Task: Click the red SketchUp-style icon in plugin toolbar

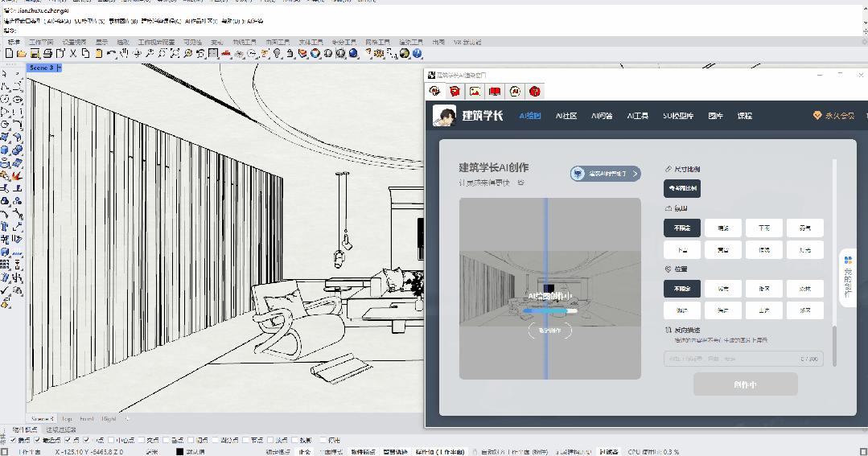Action: coord(455,92)
